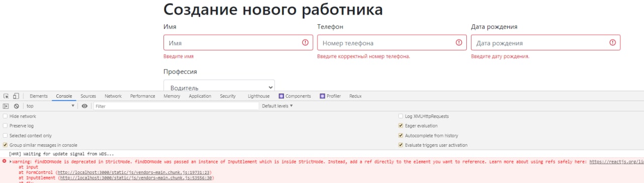This screenshot has width=644, height=183.
Task: Open the reactjs.org refs link
Action: [x=616, y=162]
